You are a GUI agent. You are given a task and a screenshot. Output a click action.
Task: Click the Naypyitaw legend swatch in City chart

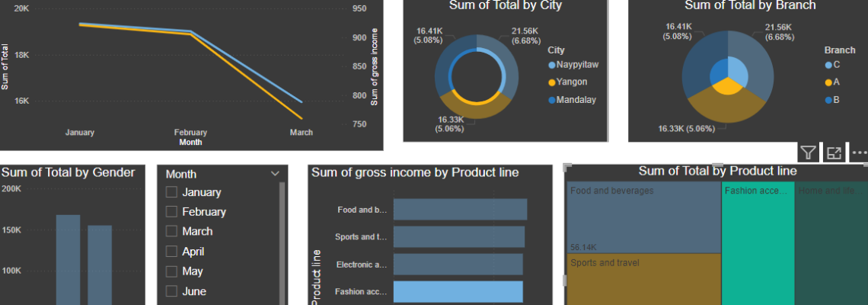coord(551,65)
